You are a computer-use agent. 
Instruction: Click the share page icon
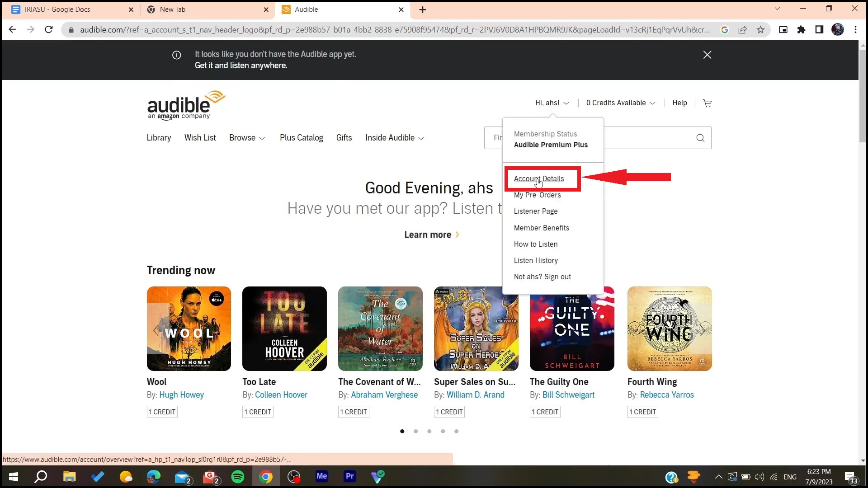[x=742, y=30]
